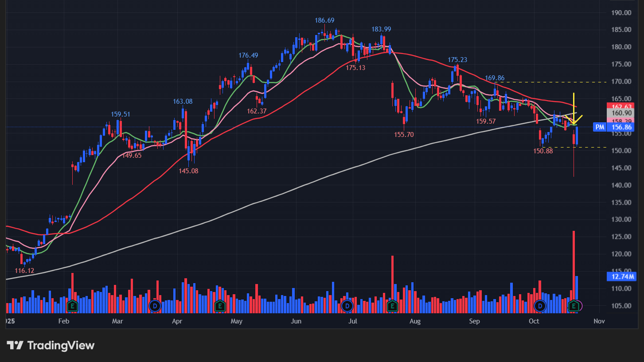
Task: Click the 12.74M volume label
Action: tap(621, 277)
